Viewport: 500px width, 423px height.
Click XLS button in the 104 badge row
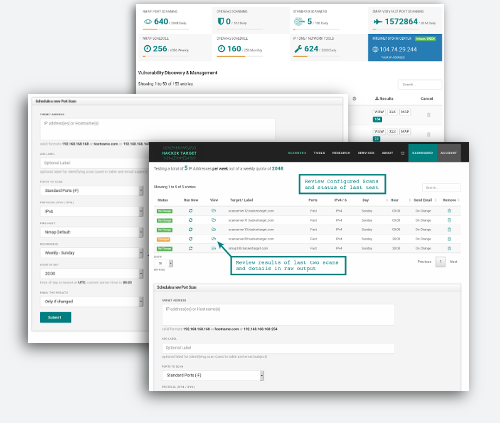tap(392, 112)
